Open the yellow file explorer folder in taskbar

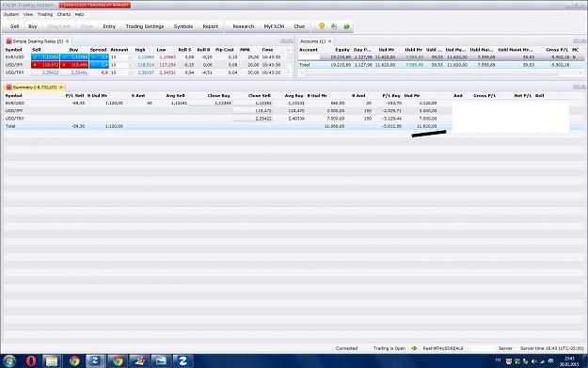click(x=52, y=360)
